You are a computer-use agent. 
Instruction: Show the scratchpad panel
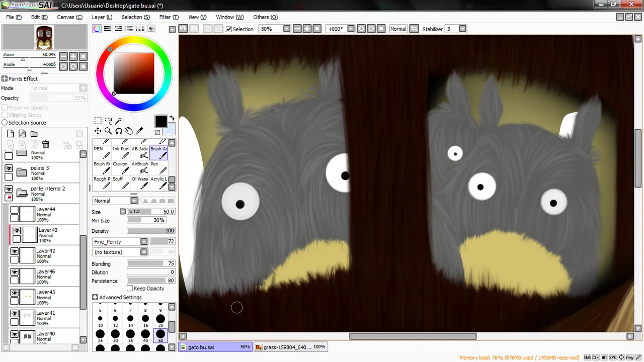point(151,29)
